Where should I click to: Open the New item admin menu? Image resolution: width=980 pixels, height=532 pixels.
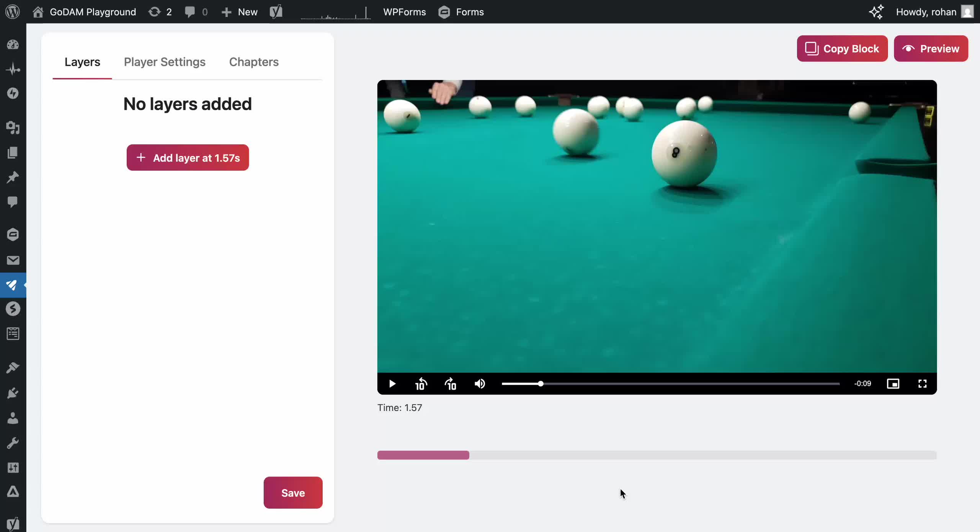(239, 12)
